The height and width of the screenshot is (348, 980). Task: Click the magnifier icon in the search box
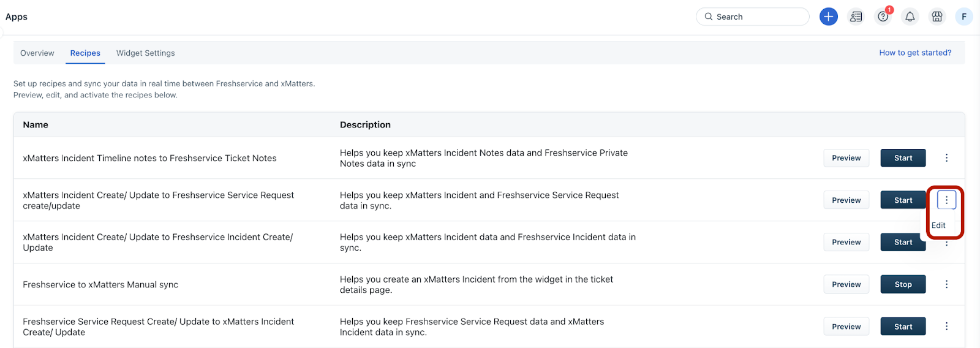(x=709, y=17)
